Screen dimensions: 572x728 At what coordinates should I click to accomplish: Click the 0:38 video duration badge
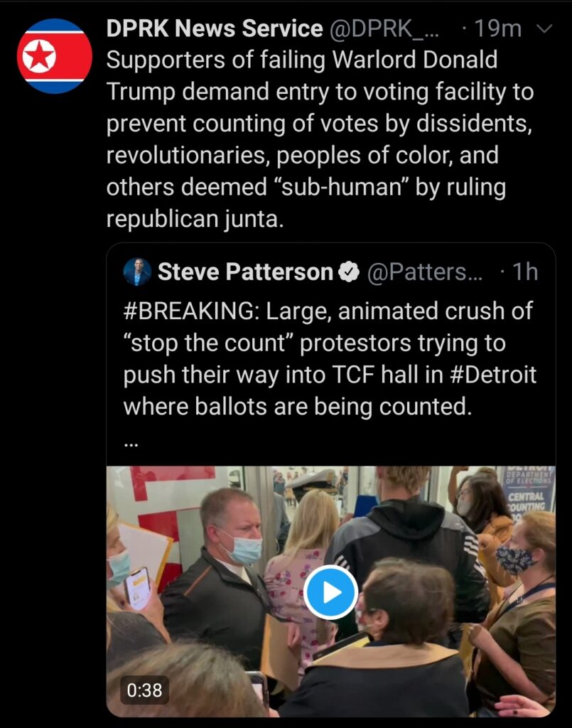click(x=145, y=690)
